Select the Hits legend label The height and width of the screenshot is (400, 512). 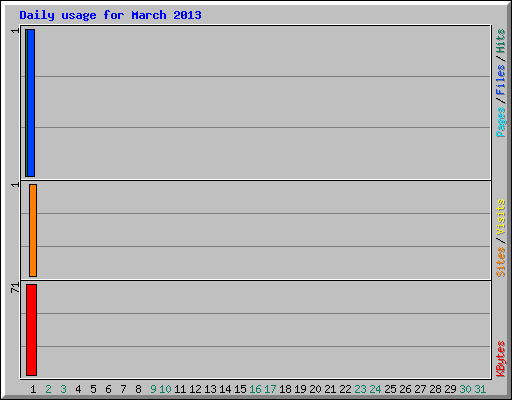click(x=500, y=41)
